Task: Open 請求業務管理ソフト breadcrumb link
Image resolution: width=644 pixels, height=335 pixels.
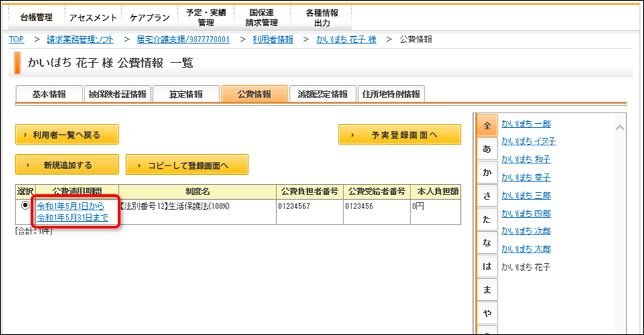Action: (x=80, y=40)
